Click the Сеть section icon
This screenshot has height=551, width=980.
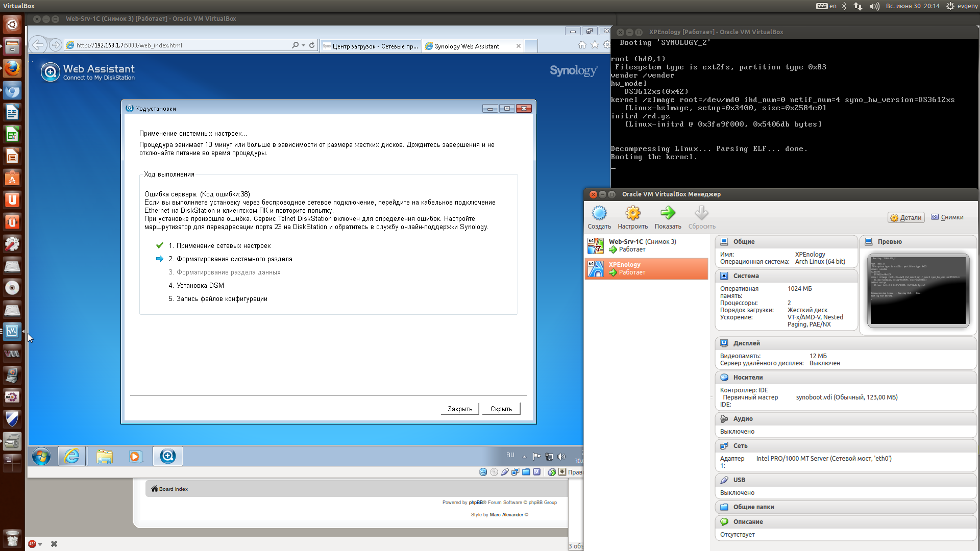coord(724,445)
